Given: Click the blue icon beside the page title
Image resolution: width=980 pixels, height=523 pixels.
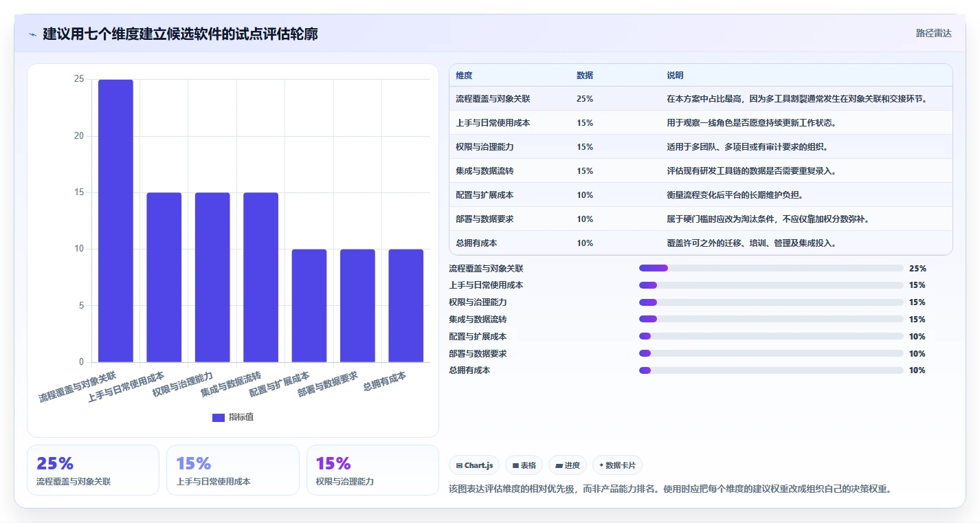Looking at the screenshot, I should click(x=32, y=34).
